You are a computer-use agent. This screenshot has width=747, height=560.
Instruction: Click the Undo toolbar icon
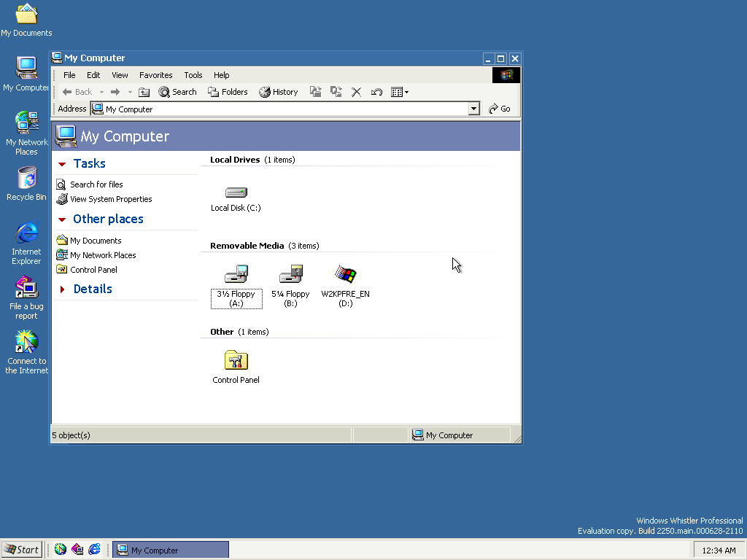coord(376,92)
